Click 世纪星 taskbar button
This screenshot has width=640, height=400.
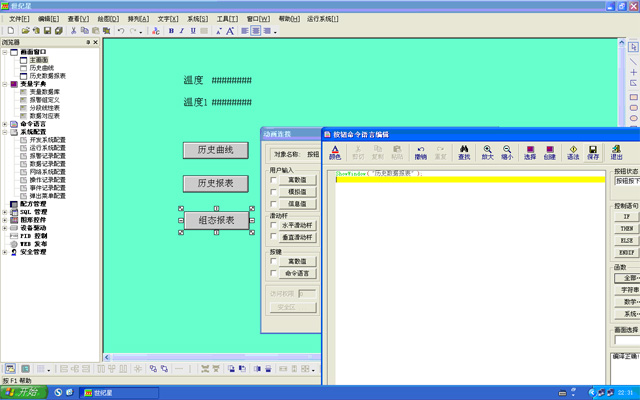point(119,393)
